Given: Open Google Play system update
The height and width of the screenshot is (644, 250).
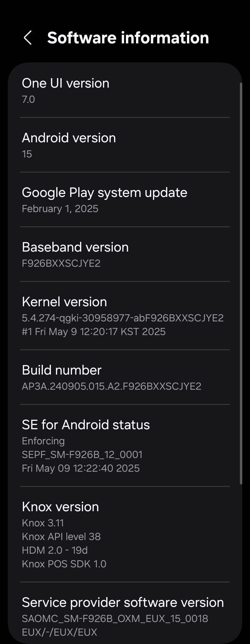Looking at the screenshot, I should pos(104,193).
